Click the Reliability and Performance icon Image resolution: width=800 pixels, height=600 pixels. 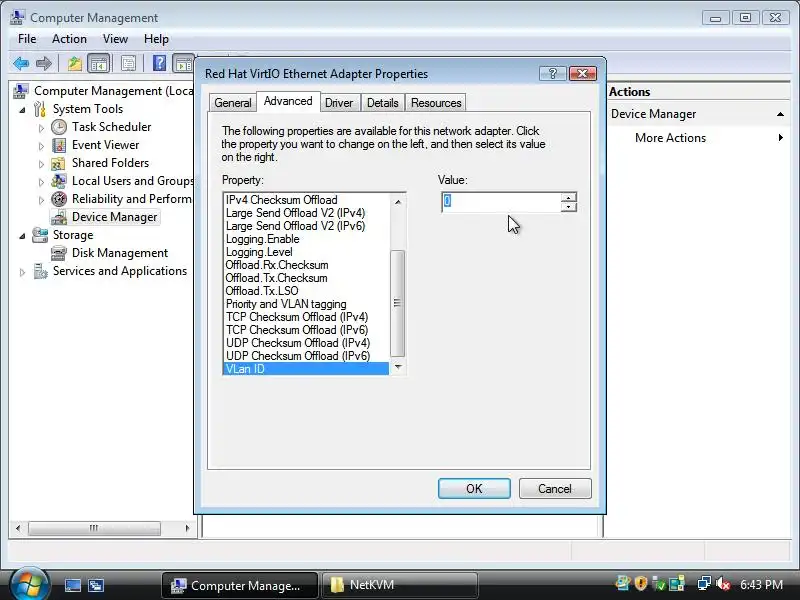click(x=59, y=199)
